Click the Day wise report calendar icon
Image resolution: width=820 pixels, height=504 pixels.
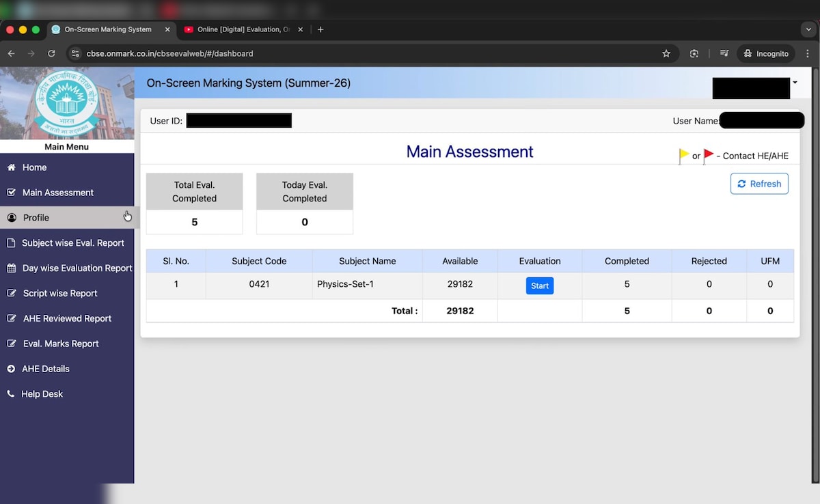click(11, 268)
